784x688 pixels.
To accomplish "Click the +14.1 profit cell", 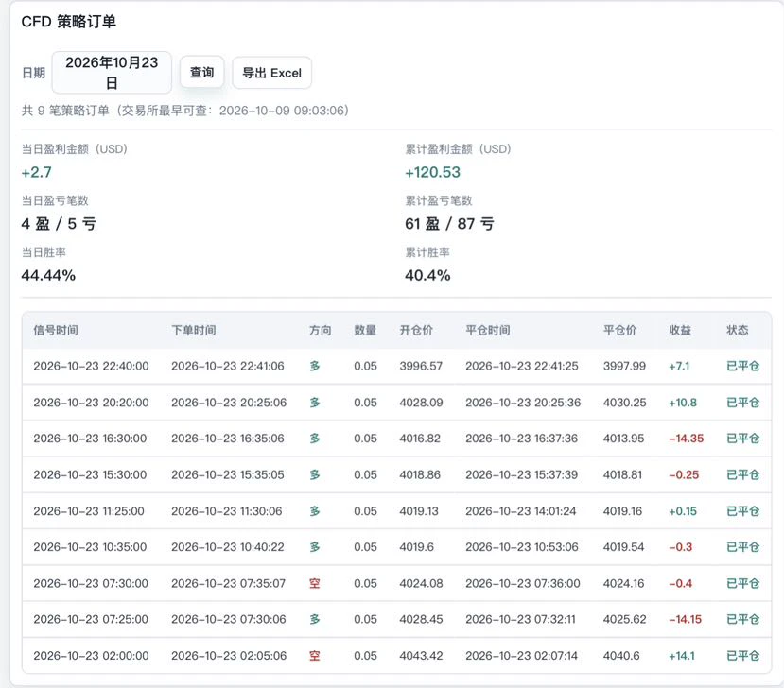I will (682, 656).
